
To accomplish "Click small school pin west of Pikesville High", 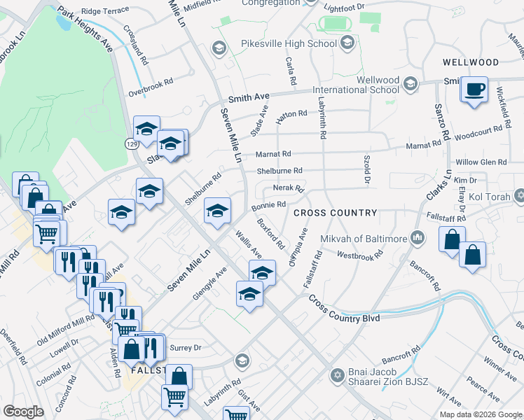I will click(219, 48).
